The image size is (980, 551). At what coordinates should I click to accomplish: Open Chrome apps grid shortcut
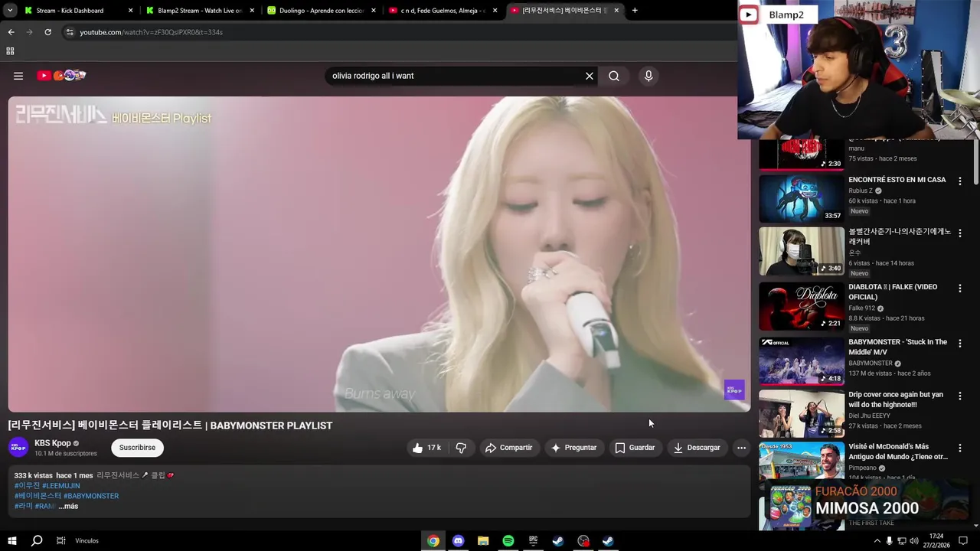coord(10,51)
